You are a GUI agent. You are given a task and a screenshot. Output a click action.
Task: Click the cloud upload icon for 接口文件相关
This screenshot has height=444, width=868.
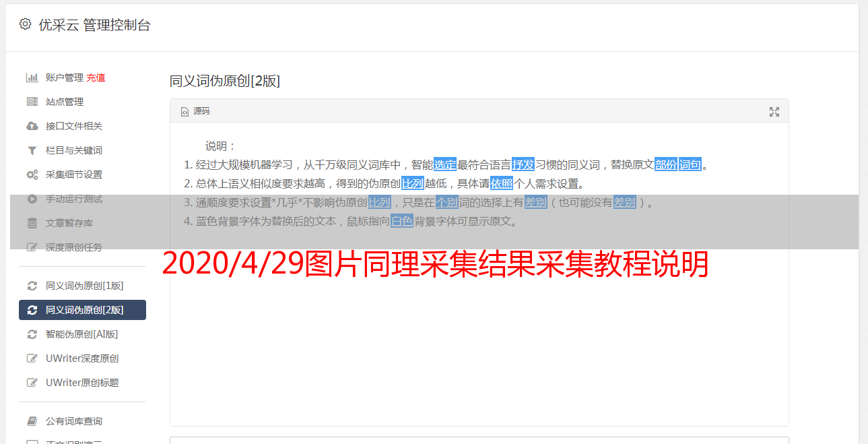tap(32, 126)
